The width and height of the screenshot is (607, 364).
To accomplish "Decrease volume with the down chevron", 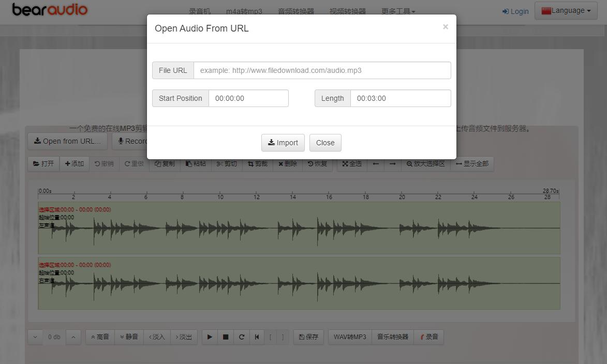I will click(35, 337).
